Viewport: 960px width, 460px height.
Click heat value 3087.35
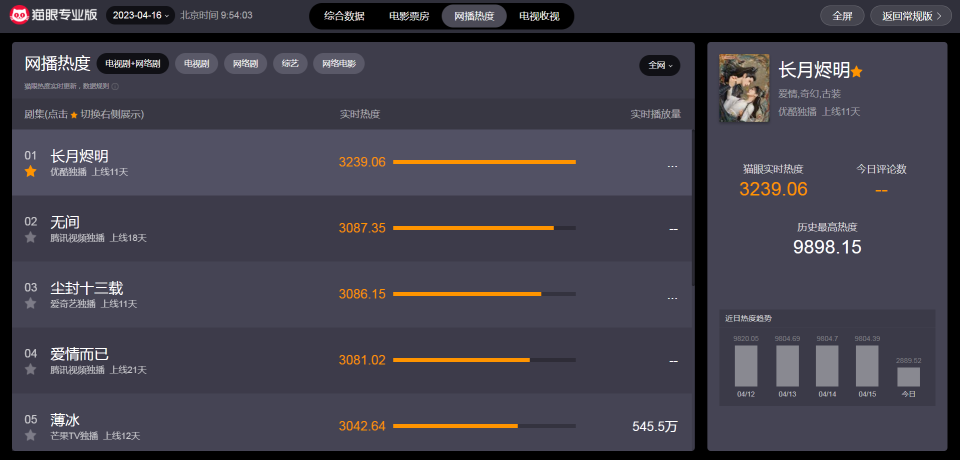362,228
